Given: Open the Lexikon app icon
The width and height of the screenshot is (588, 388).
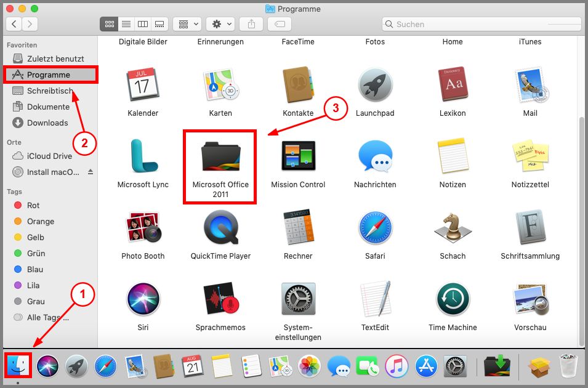Looking at the screenshot, I should click(x=453, y=84).
